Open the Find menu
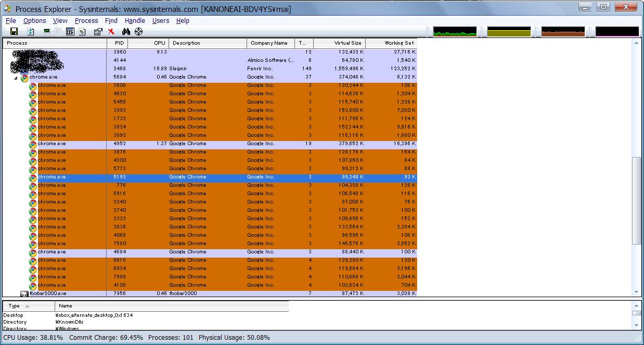The height and width of the screenshot is (345, 644). pos(111,21)
